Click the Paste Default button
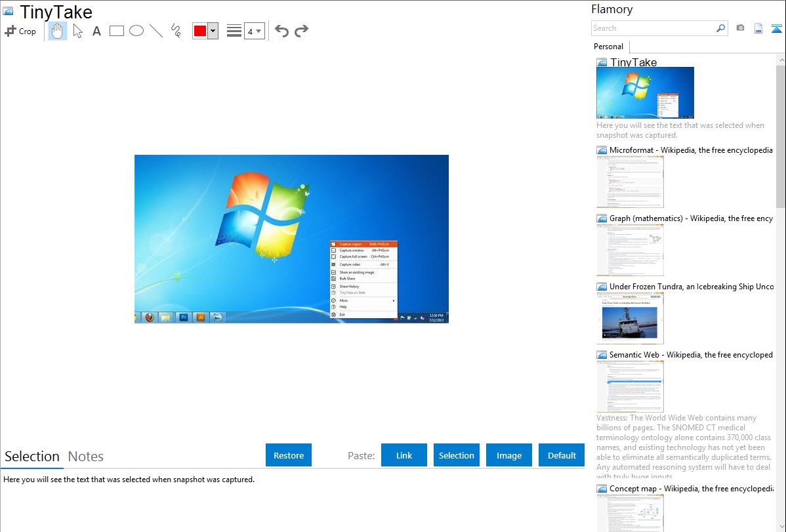 (562, 455)
